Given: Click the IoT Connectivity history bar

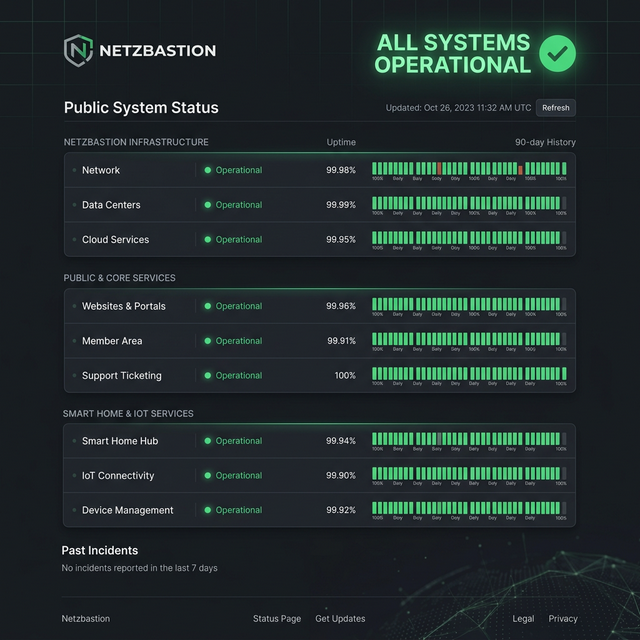Looking at the screenshot, I should click(x=469, y=473).
